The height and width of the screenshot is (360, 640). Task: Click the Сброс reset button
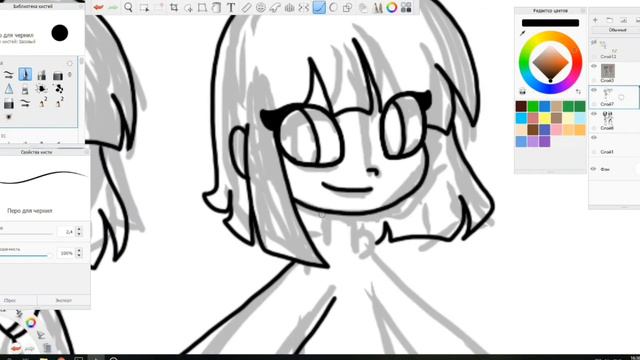[10, 300]
